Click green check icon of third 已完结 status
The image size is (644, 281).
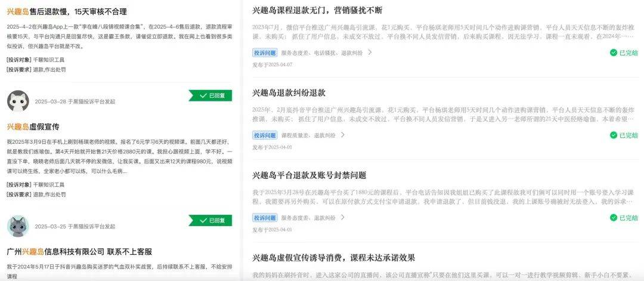coord(614,218)
